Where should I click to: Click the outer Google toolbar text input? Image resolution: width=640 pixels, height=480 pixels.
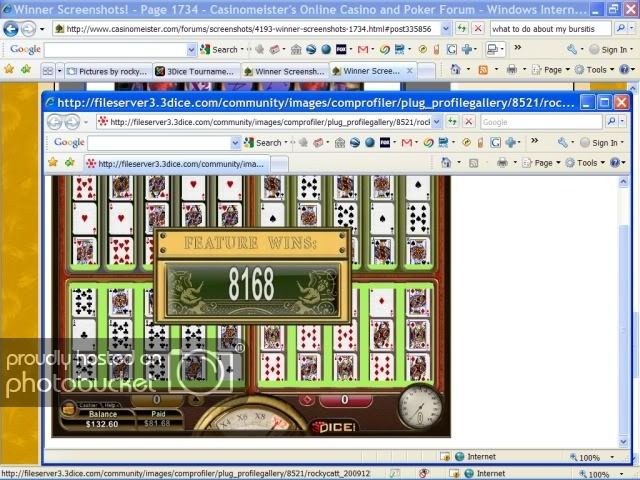pos(115,50)
